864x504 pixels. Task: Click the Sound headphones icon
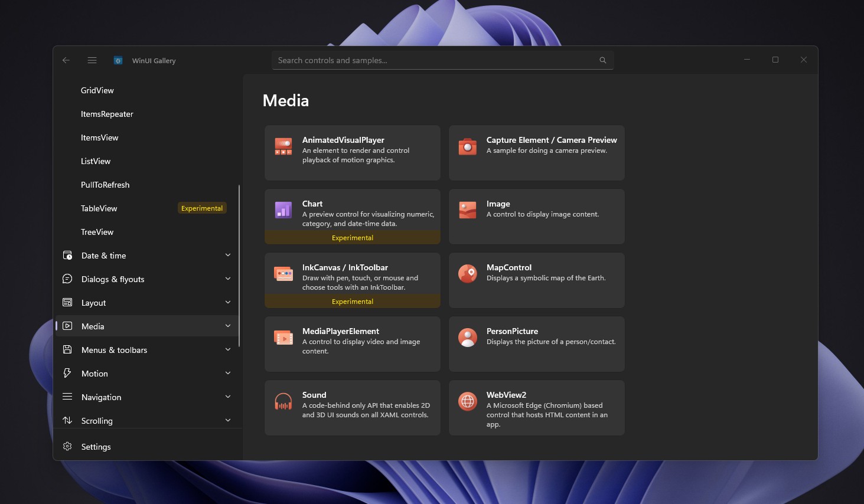283,401
